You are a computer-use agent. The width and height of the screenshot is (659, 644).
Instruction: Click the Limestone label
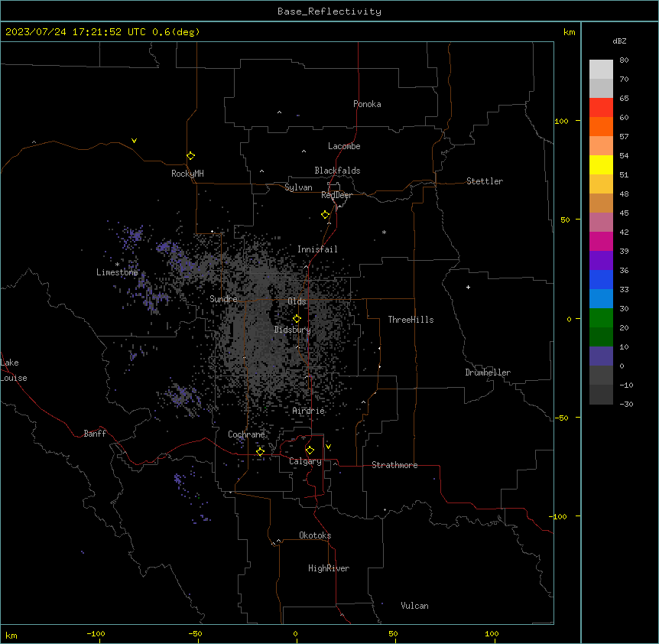point(117,272)
